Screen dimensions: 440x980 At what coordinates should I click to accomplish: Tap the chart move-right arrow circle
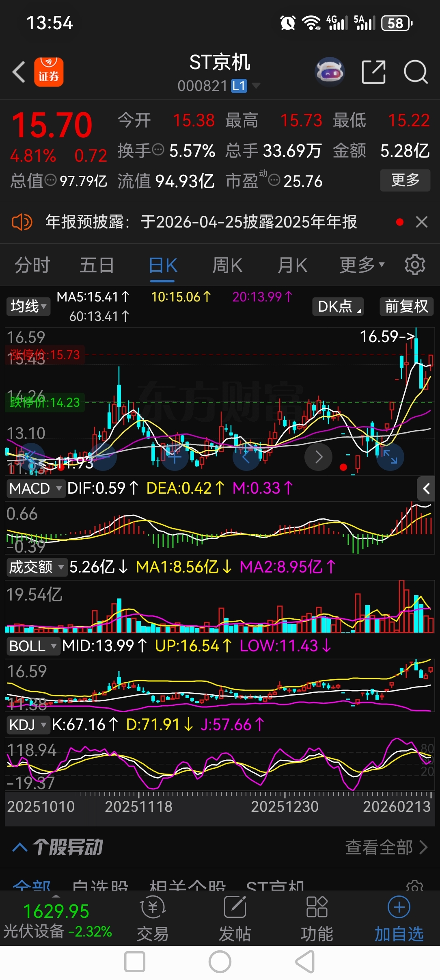(x=319, y=457)
